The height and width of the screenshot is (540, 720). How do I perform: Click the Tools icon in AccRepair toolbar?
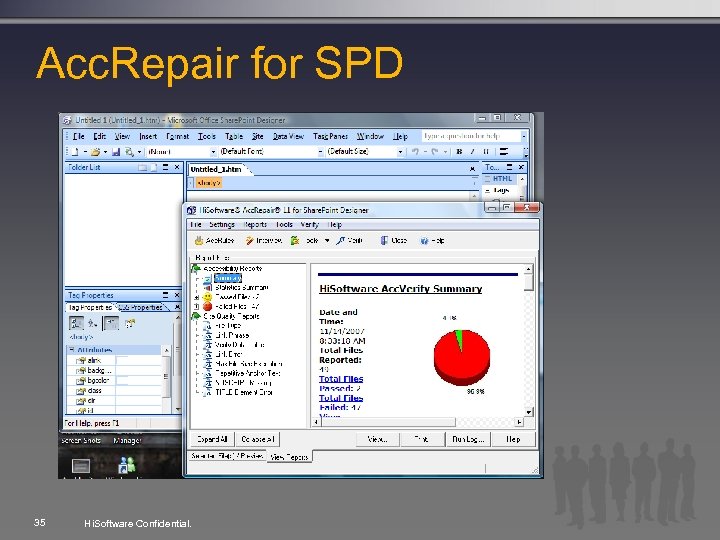coord(295,241)
